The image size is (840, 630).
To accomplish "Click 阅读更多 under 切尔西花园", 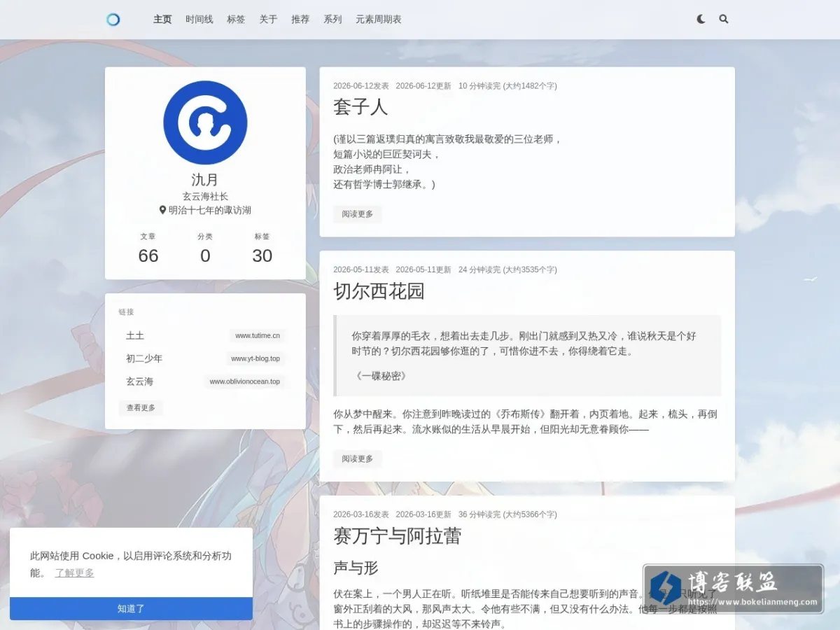I will click(x=358, y=459).
